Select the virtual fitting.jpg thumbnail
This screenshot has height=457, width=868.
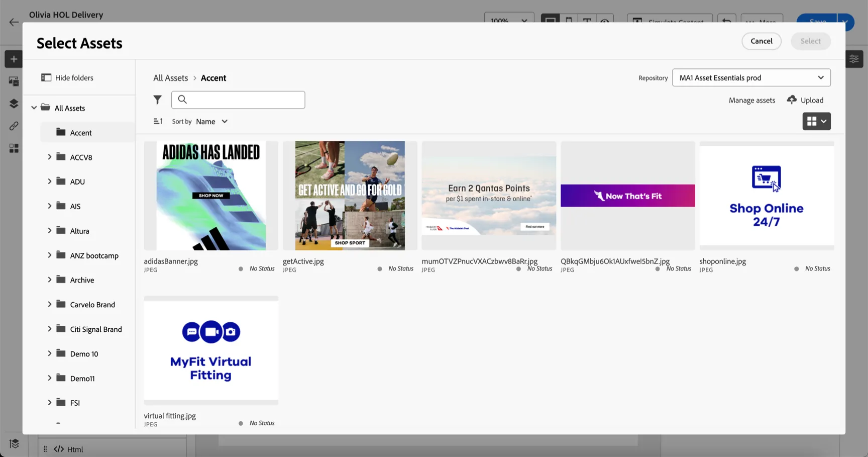click(211, 350)
